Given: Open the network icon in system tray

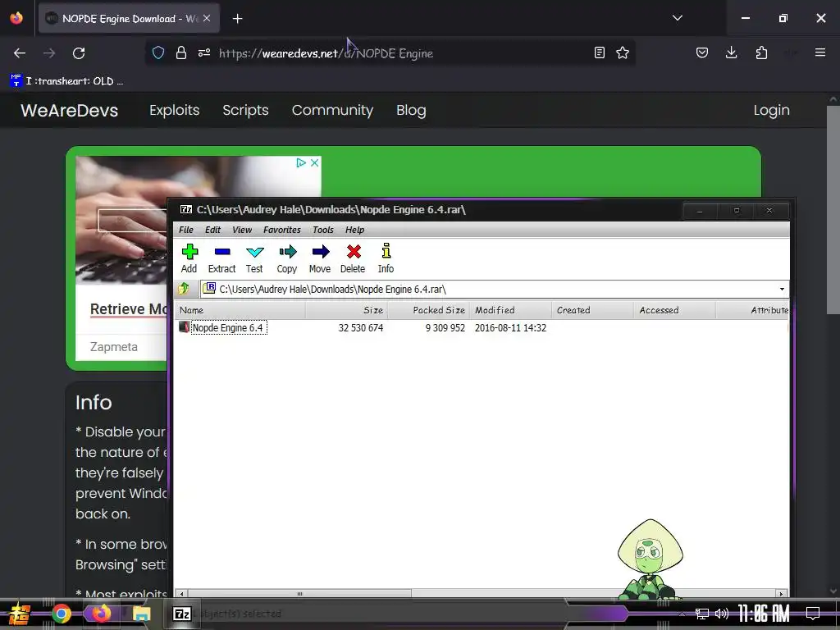Looking at the screenshot, I should (702, 614).
